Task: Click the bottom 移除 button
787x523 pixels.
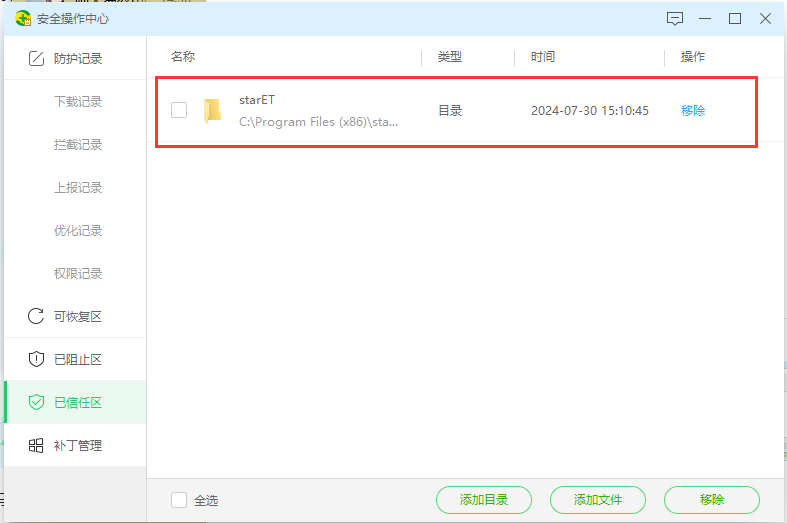Action: tap(712, 500)
